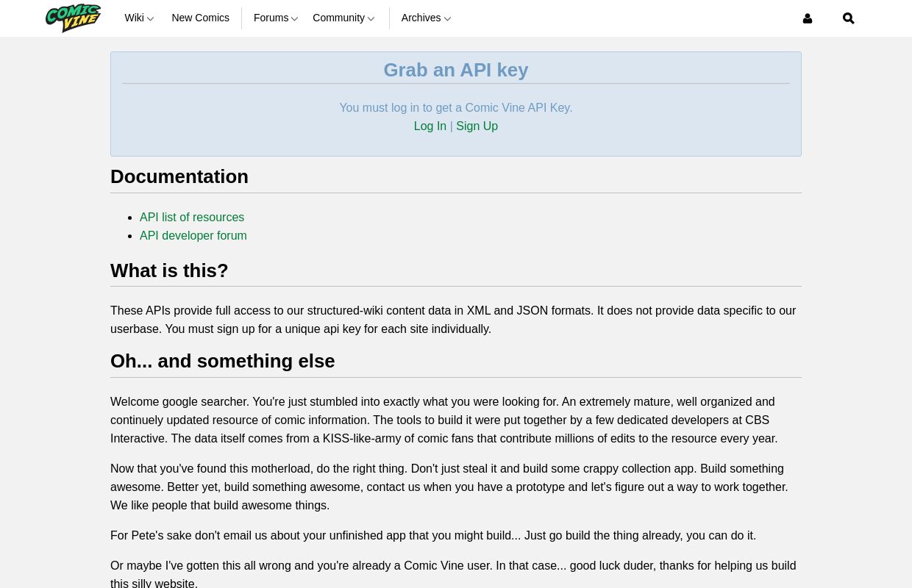Expand the Forums dropdown

[276, 18]
